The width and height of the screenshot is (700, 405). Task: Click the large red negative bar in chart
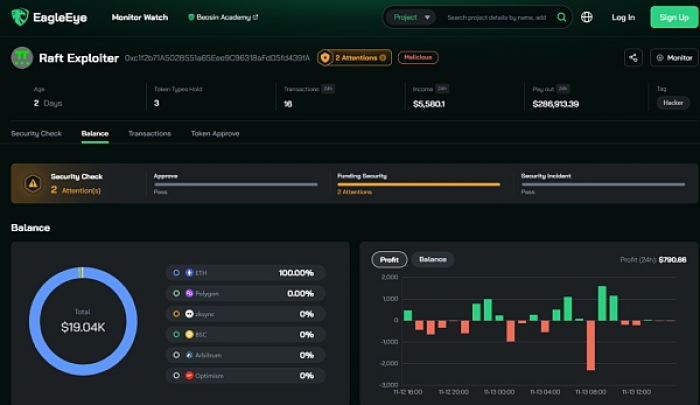coord(591,345)
